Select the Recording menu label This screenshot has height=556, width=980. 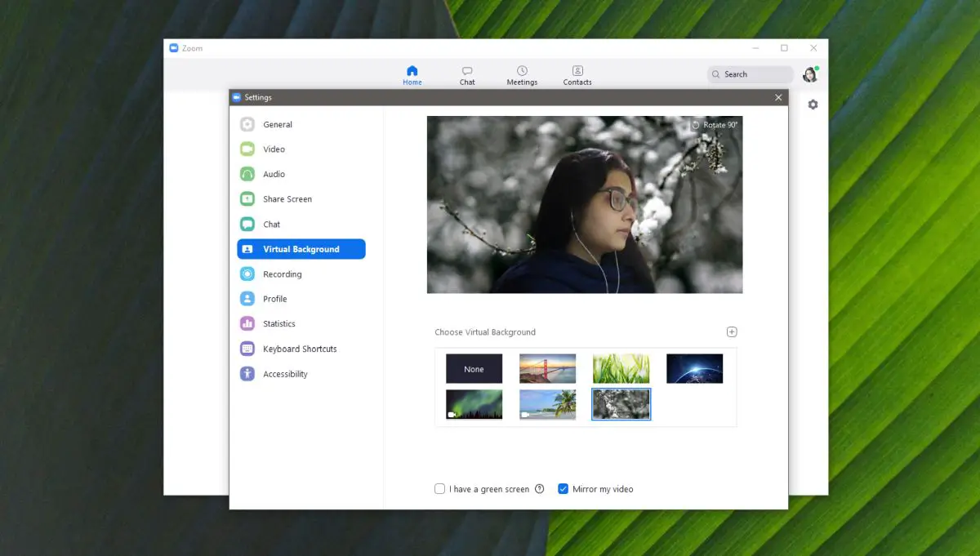tap(283, 274)
